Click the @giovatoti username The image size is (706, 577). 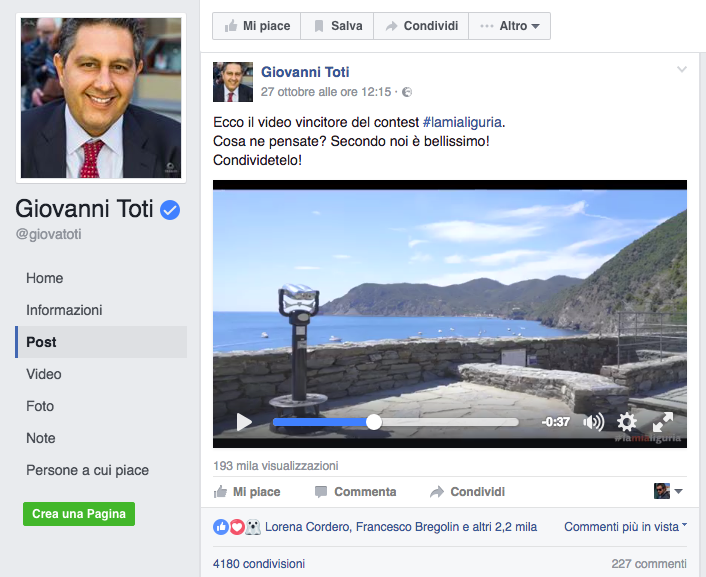(49, 234)
